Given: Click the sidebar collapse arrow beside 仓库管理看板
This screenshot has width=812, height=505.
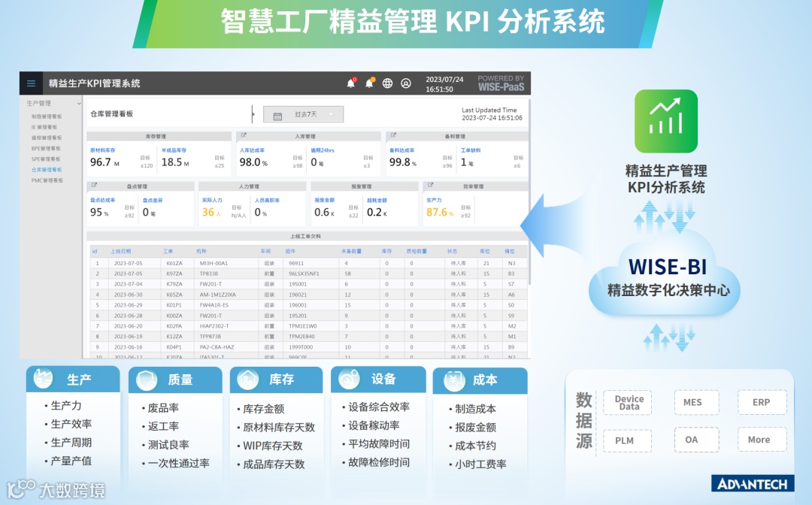Looking at the screenshot, I should 253,114.
